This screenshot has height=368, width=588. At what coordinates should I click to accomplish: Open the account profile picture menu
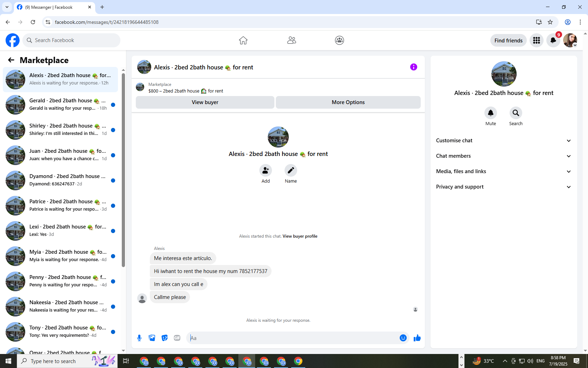point(570,40)
